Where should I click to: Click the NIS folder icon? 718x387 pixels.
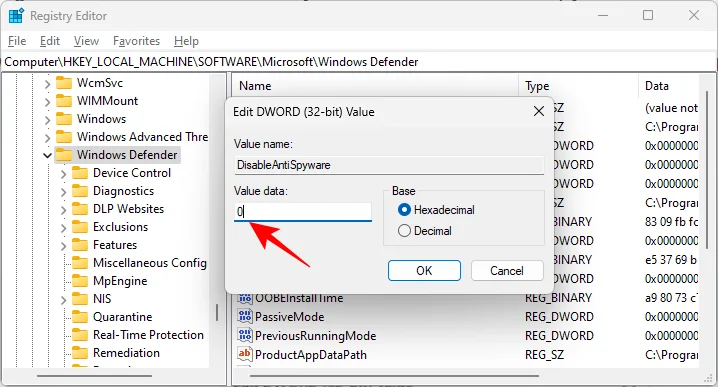pos(80,299)
